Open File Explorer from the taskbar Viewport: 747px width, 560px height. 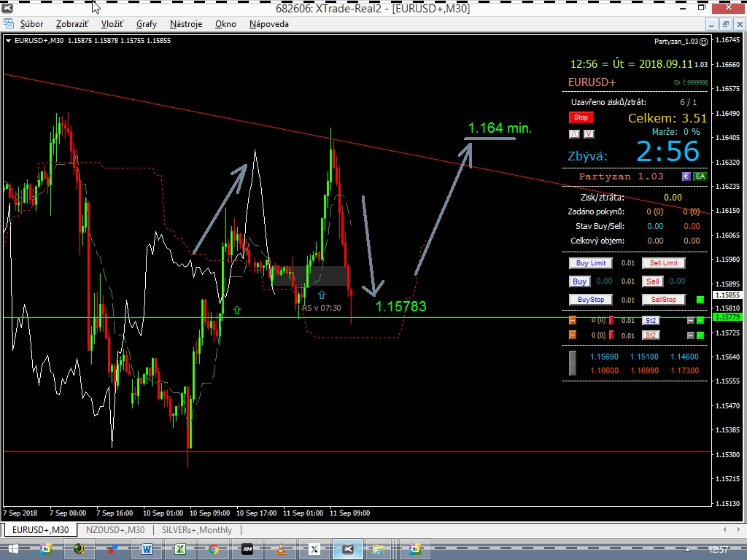(379, 549)
